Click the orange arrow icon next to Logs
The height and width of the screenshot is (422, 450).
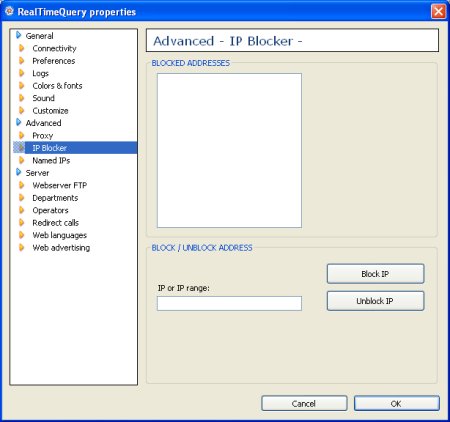click(22, 73)
